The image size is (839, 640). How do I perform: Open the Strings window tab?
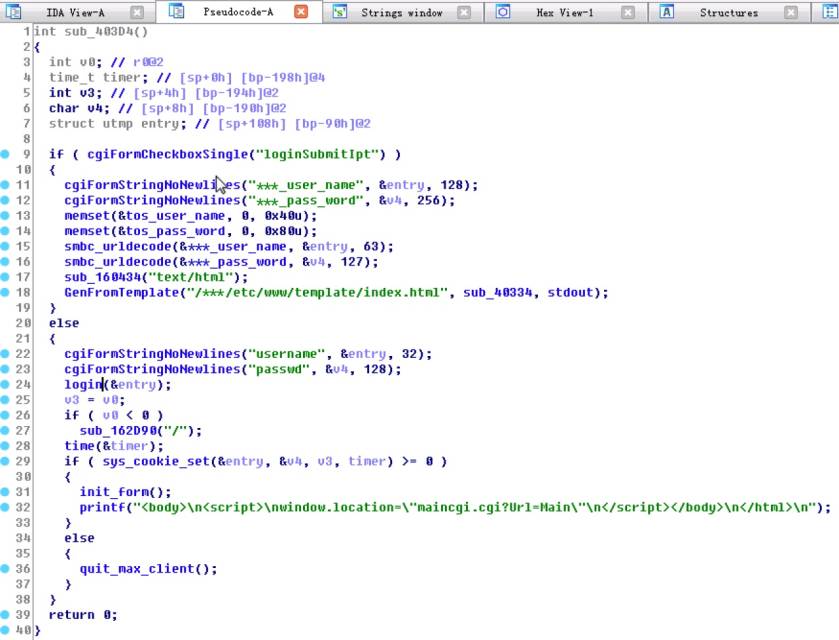tap(401, 12)
